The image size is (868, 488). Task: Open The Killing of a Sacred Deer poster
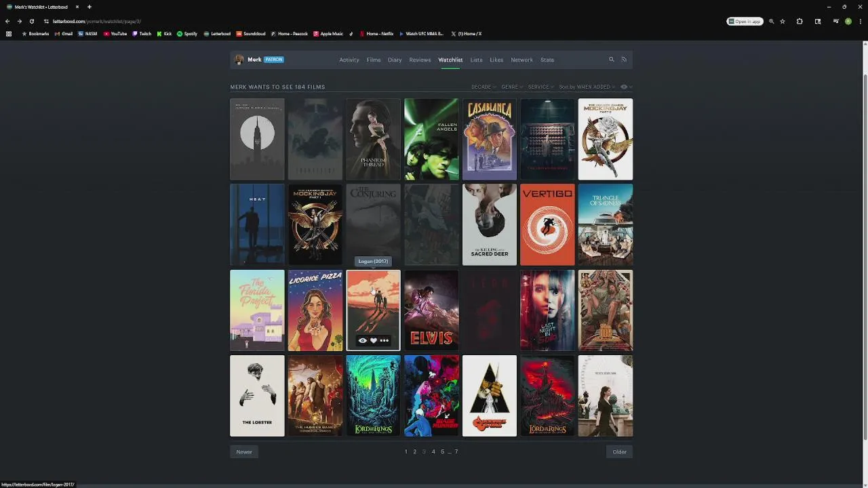click(490, 224)
